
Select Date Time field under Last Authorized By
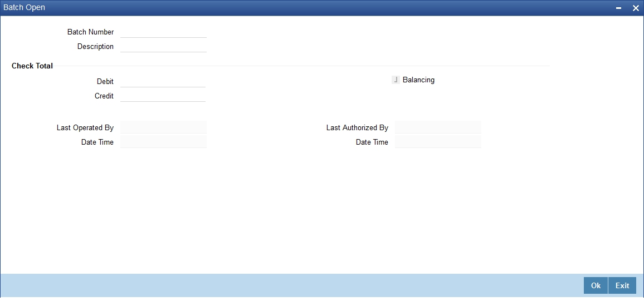pyautogui.click(x=438, y=142)
